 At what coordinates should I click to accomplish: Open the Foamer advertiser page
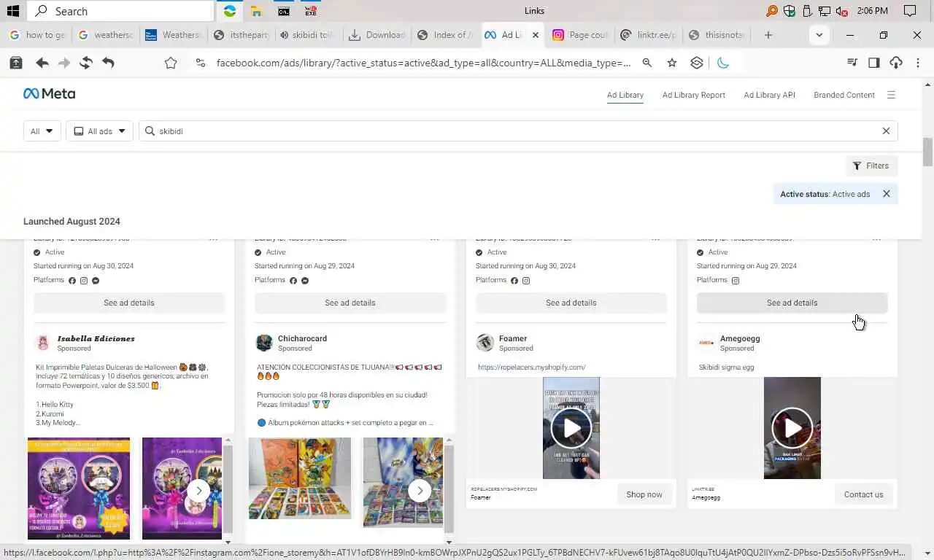coord(513,338)
